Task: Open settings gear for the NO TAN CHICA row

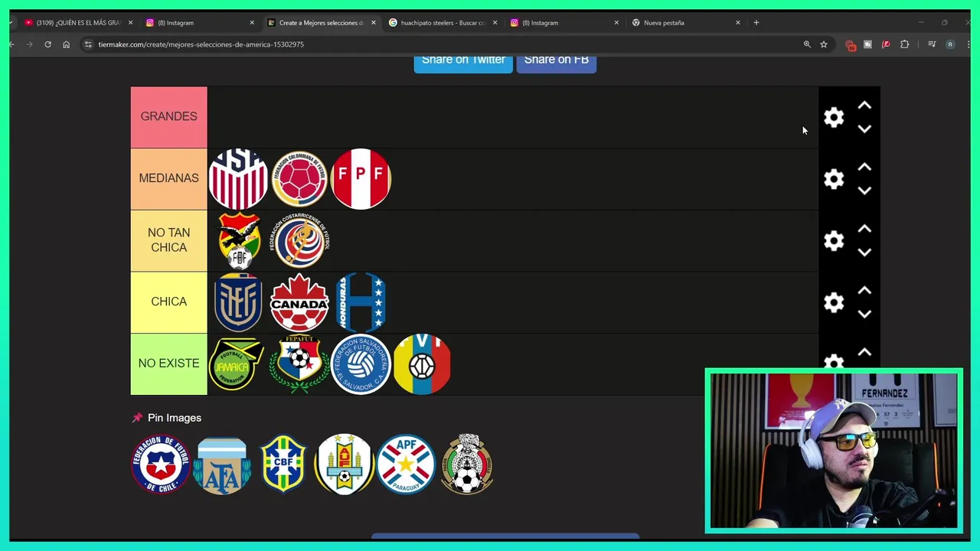Action: click(834, 241)
